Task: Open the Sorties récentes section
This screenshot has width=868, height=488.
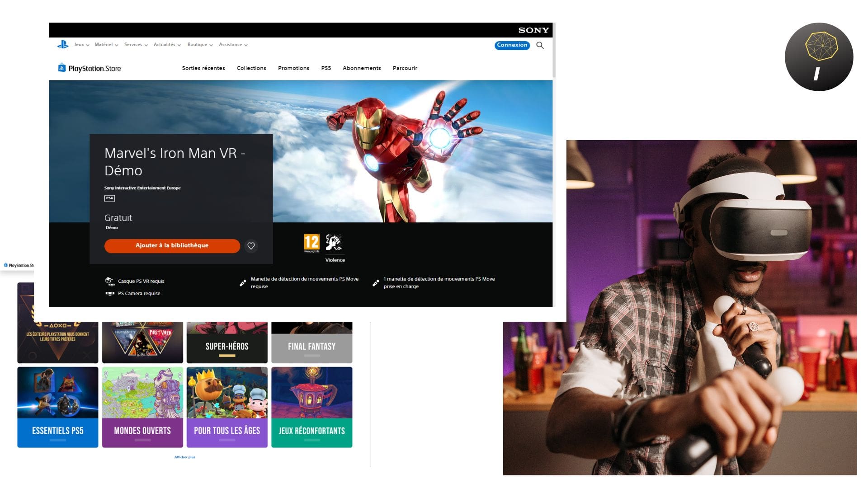Action: (204, 68)
